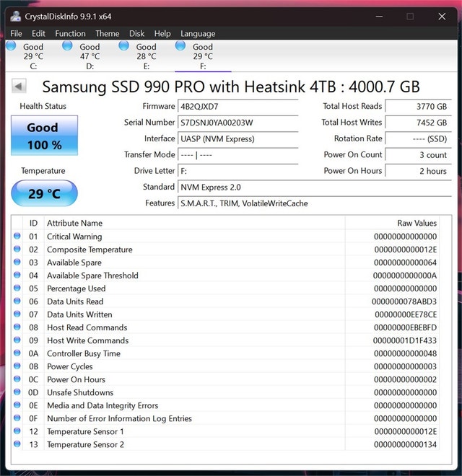Open the Theme menu

108,33
